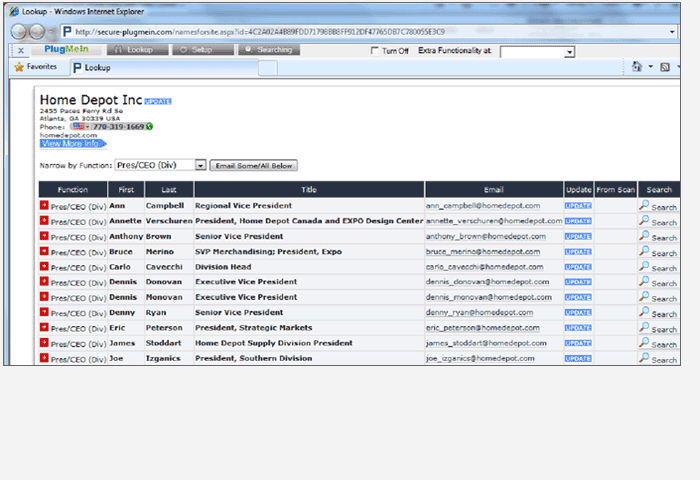
Task: Click the phone number 770-319-1669
Action: [x=118, y=127]
